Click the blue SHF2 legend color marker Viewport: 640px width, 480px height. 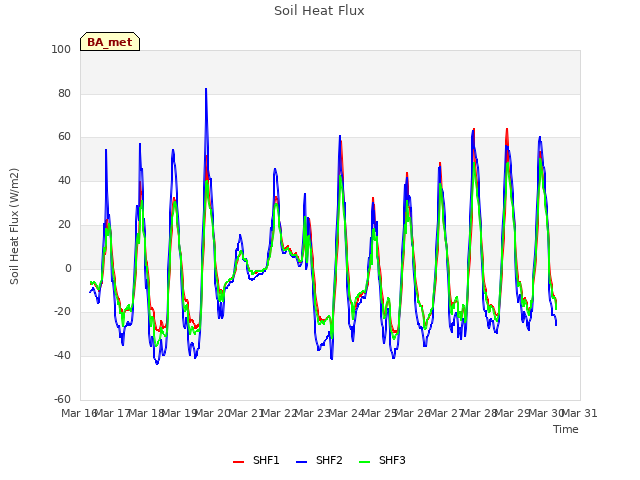click(x=301, y=462)
